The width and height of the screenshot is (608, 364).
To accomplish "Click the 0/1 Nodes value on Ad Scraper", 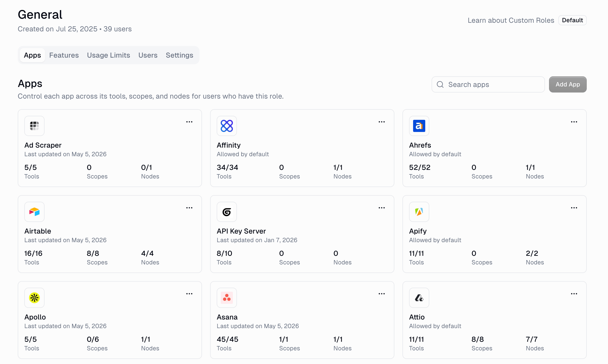I will (x=147, y=167).
